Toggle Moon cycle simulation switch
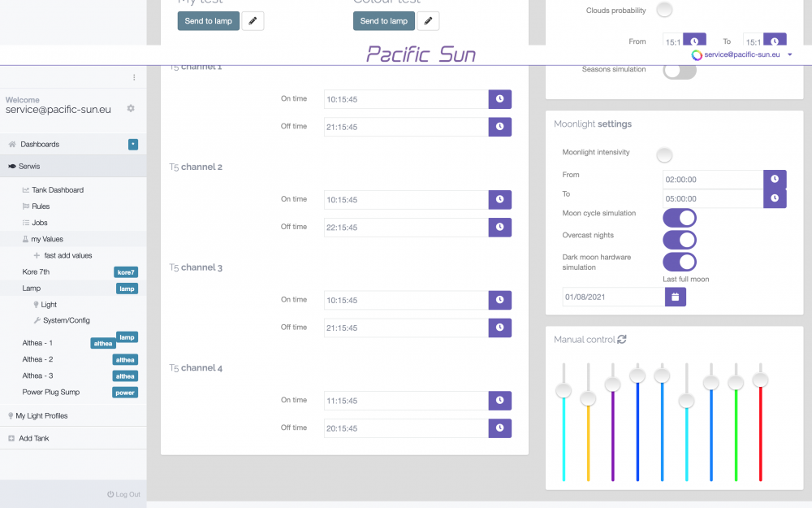 tap(680, 218)
